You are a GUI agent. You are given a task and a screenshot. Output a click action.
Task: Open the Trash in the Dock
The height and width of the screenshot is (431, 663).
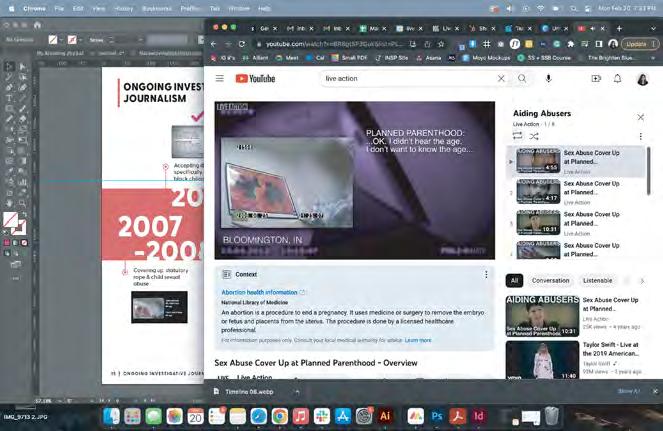[551, 416]
